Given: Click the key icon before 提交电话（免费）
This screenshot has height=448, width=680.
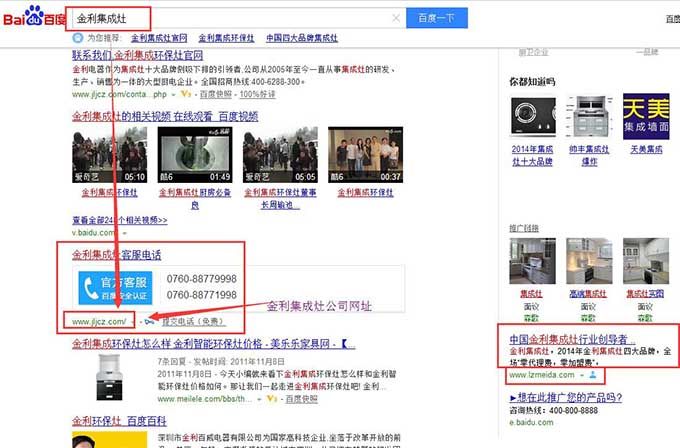Looking at the screenshot, I should click(150, 321).
